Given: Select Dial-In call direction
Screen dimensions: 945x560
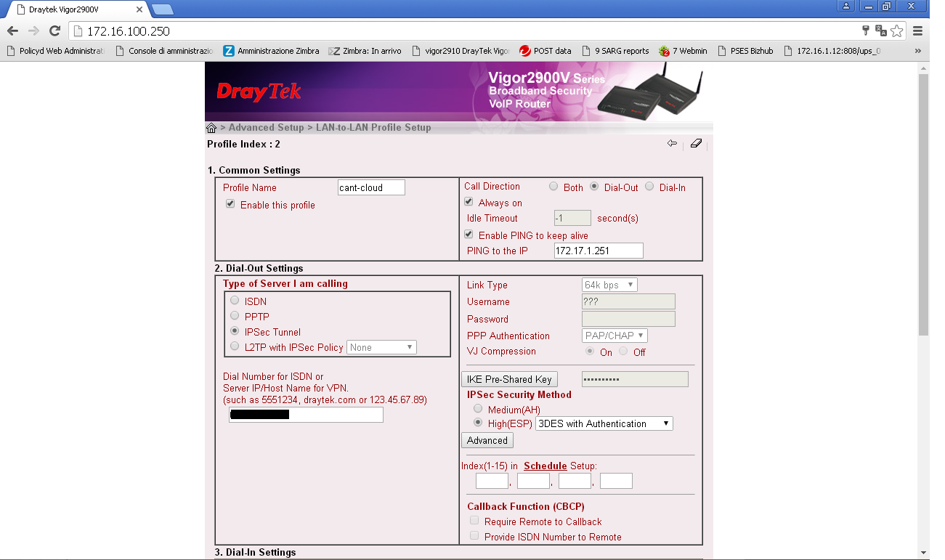Looking at the screenshot, I should (649, 187).
